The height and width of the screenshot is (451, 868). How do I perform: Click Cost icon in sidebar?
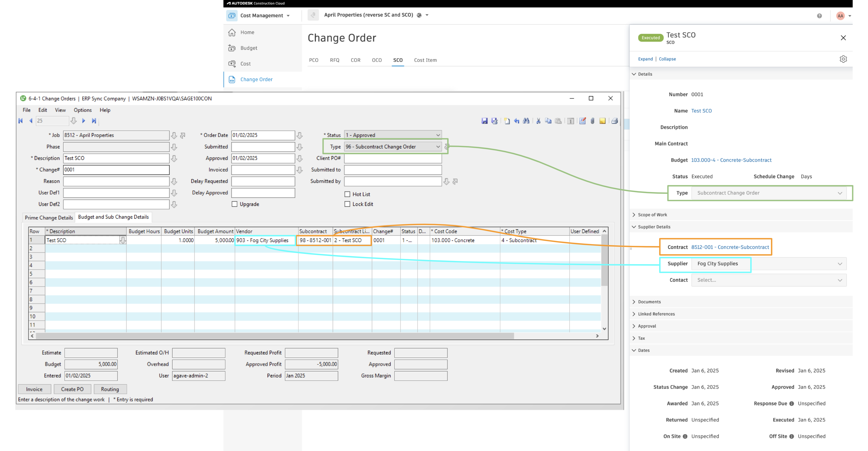[x=232, y=64]
